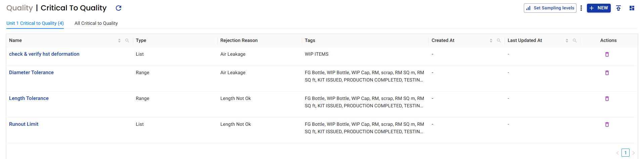Click the Set Sampling levels button
This screenshot has width=644, height=159.
coord(550,8)
